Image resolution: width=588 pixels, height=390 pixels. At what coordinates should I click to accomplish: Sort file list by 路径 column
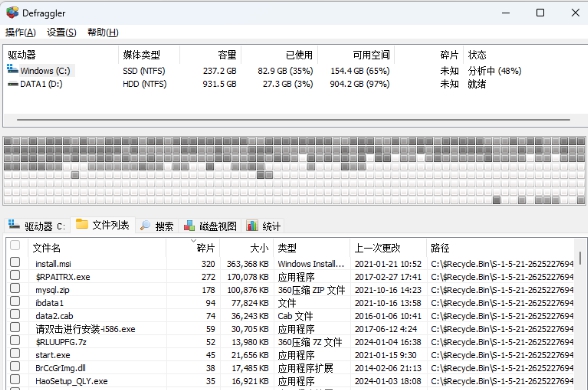pyautogui.click(x=500, y=248)
